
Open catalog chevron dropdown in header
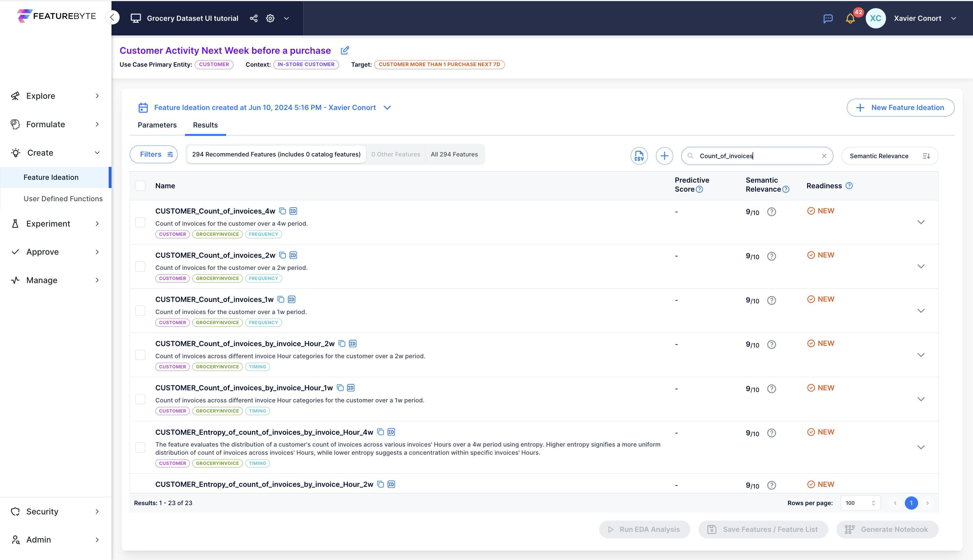tap(286, 18)
